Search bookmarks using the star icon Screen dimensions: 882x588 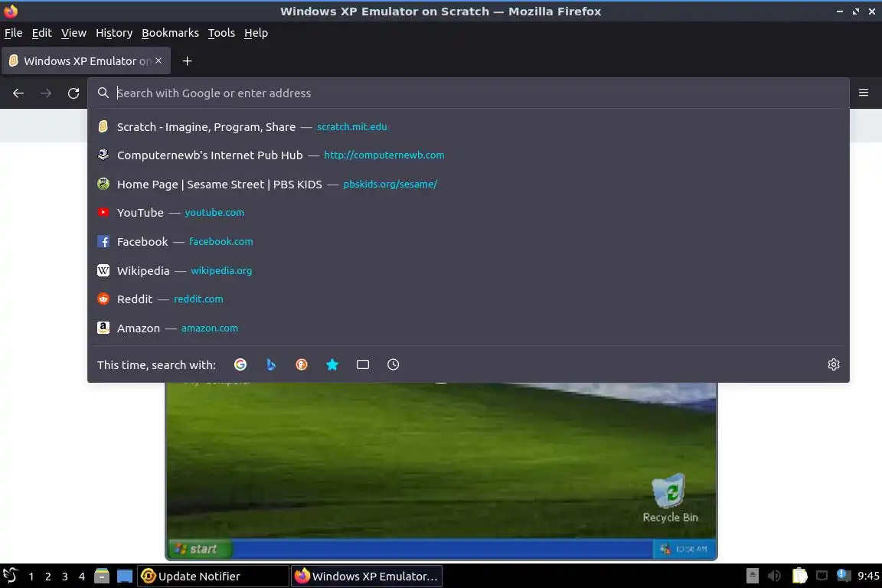[332, 364]
